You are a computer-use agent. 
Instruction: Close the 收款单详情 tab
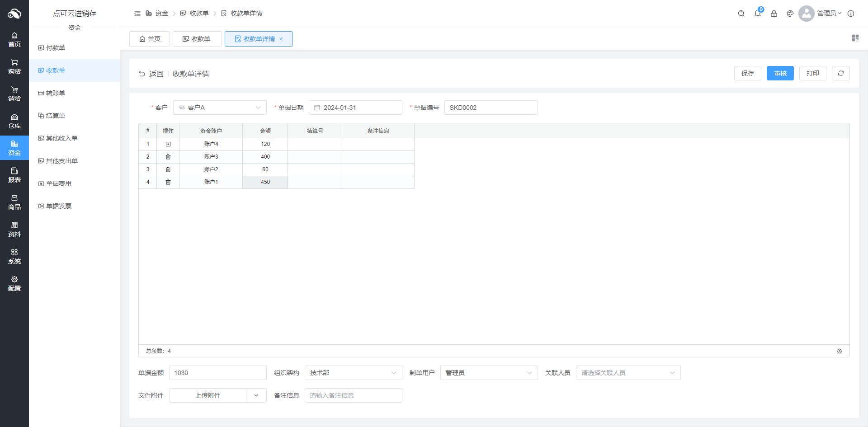tap(281, 39)
